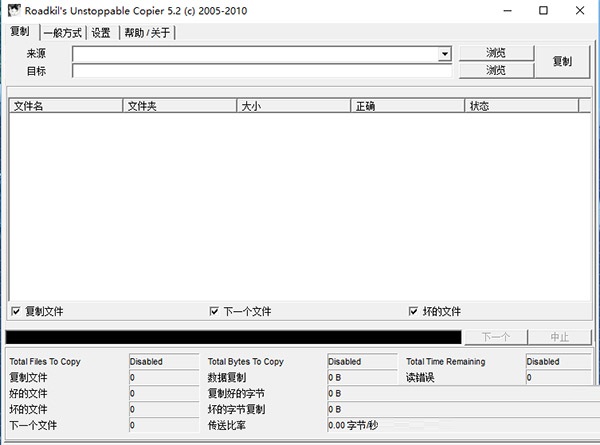The width and height of the screenshot is (600, 445).
Task: Maximize the Unstoppable Copier window
Action: point(542,11)
